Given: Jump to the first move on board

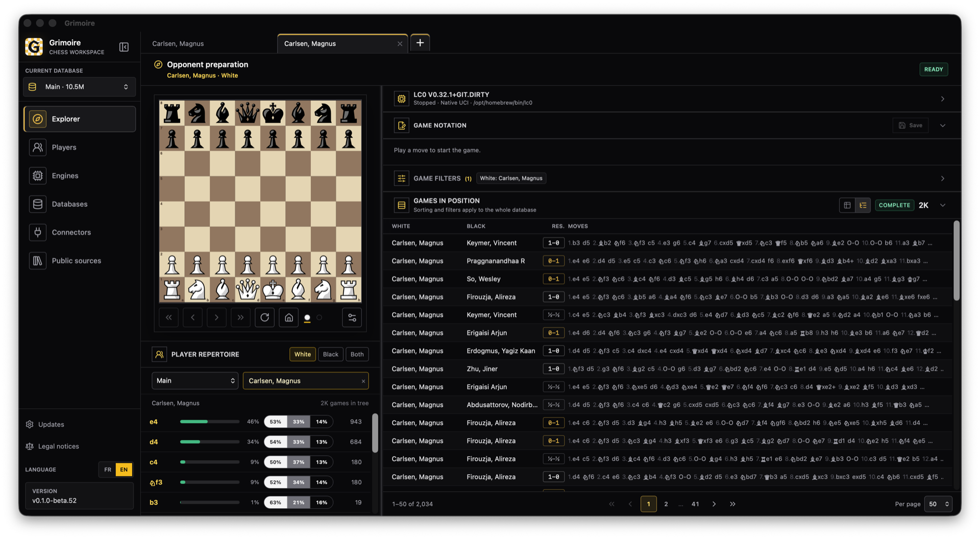Looking at the screenshot, I should coord(168,317).
